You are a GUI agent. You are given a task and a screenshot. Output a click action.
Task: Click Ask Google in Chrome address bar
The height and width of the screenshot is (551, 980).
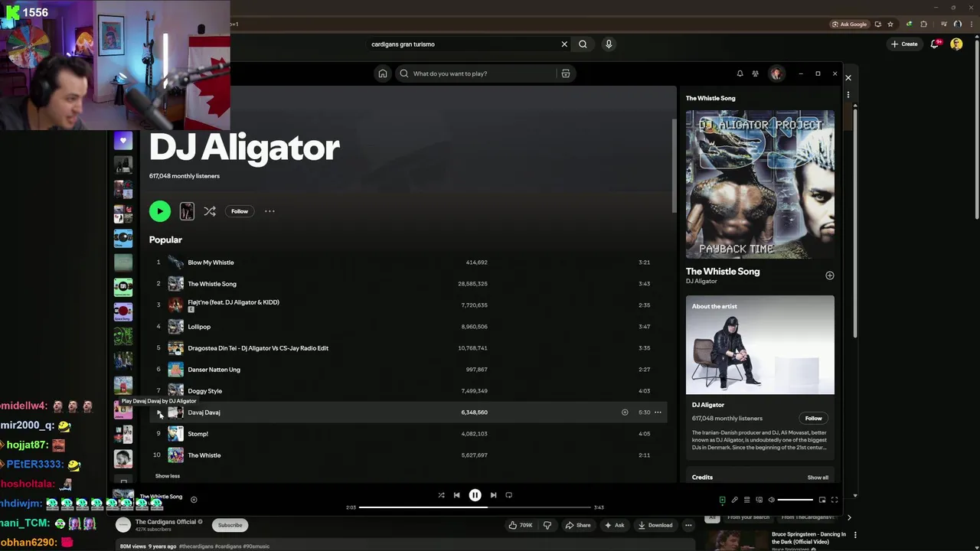tap(850, 24)
